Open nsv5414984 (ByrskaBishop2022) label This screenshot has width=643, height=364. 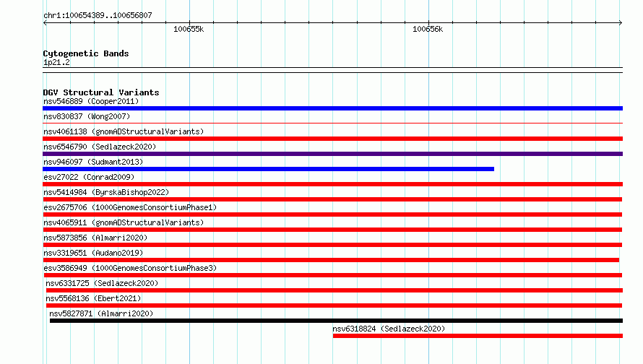click(x=106, y=192)
